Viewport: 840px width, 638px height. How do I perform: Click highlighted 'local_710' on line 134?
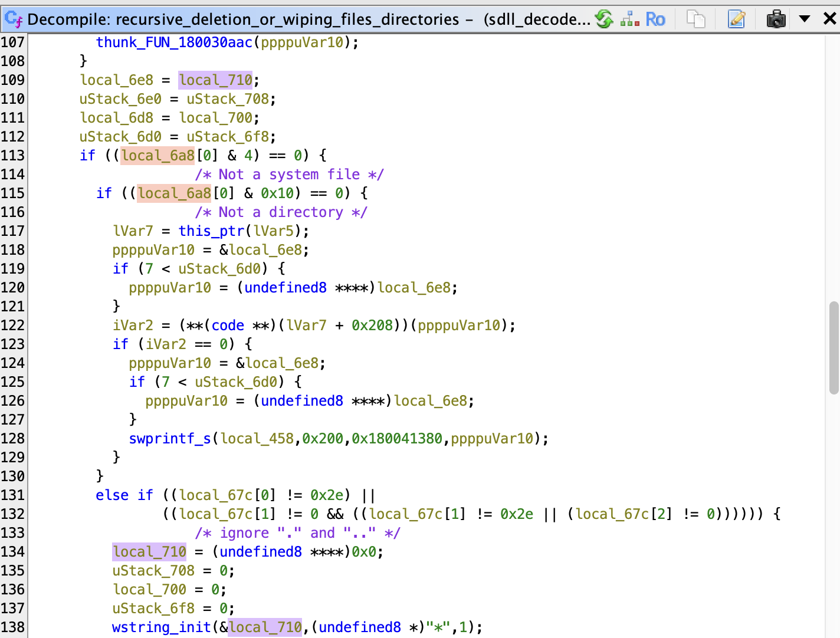(x=149, y=552)
